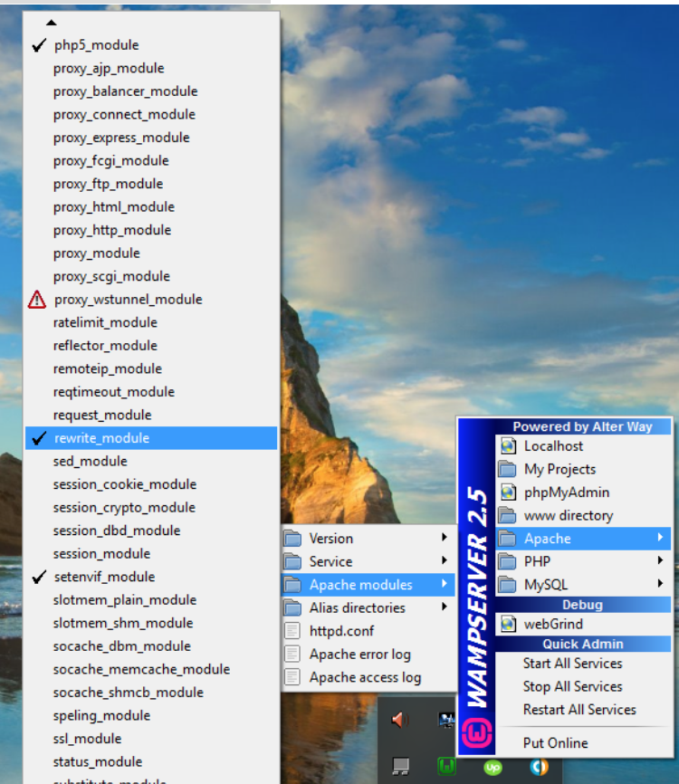Click the phpMyAdmin globe icon
The width and height of the screenshot is (679, 784).
point(508,492)
